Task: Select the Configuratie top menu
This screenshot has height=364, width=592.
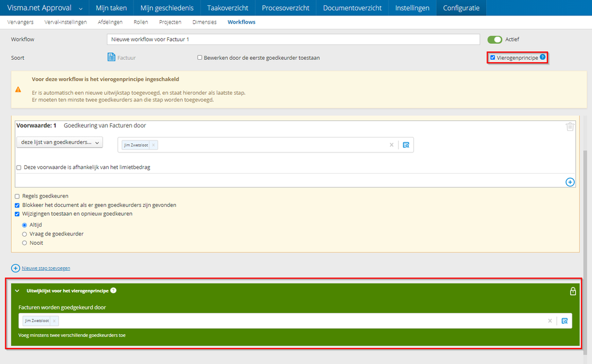Action: click(461, 8)
